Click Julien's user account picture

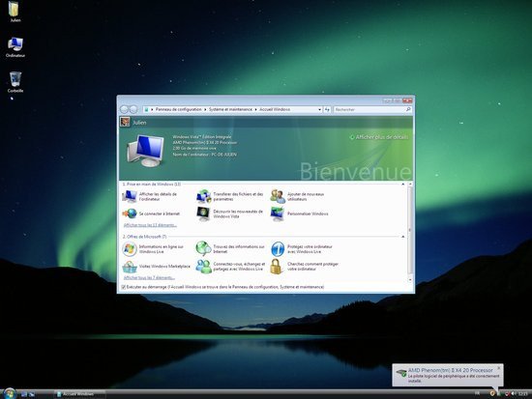point(125,122)
